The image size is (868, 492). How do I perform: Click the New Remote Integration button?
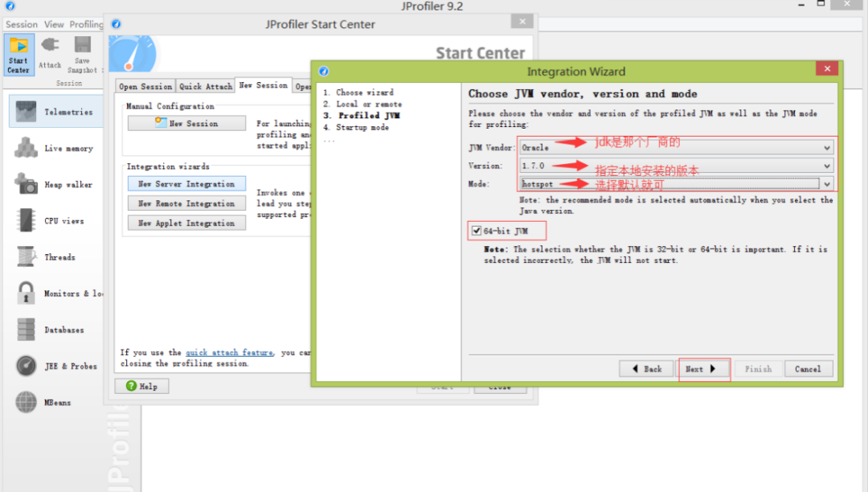tap(186, 203)
